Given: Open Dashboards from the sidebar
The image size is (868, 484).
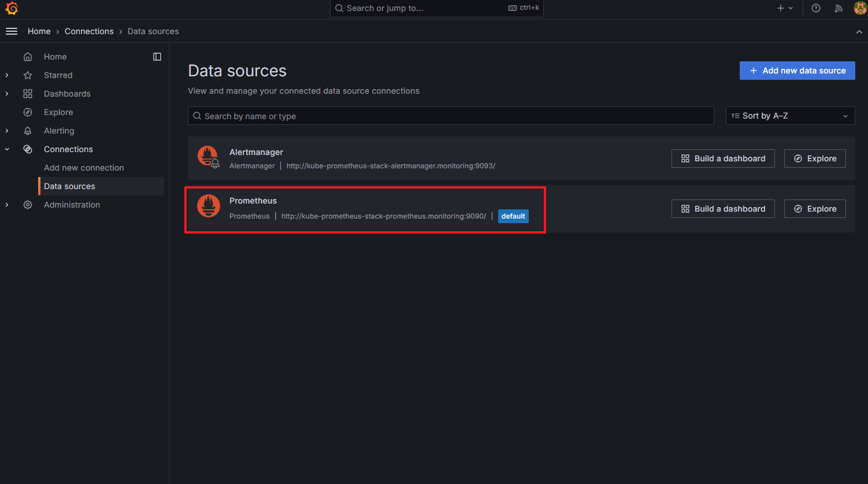Looking at the screenshot, I should pyautogui.click(x=67, y=94).
